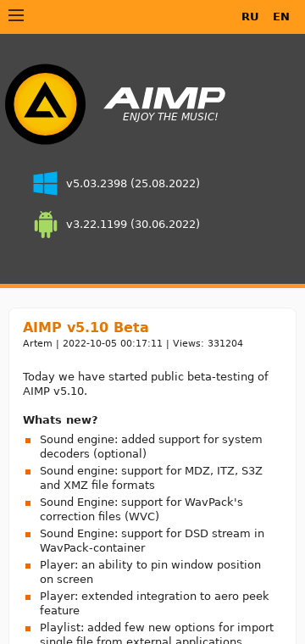The height and width of the screenshot is (644, 305).
Task: Click the bullet beside pin window position item
Action: tap(28, 566)
